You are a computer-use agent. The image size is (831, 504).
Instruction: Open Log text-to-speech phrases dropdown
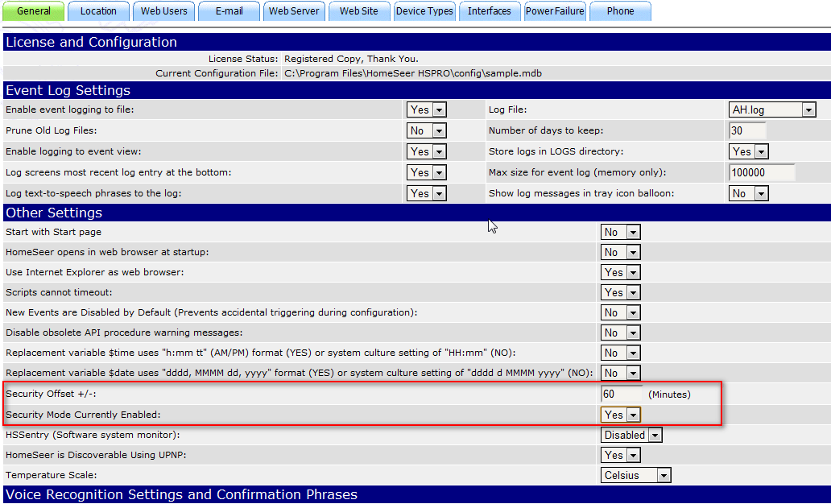(x=427, y=193)
